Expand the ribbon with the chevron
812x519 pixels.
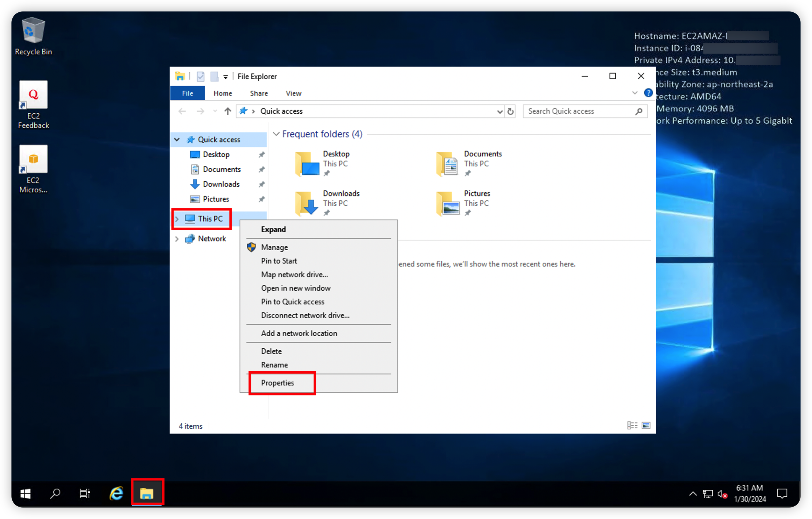[635, 93]
